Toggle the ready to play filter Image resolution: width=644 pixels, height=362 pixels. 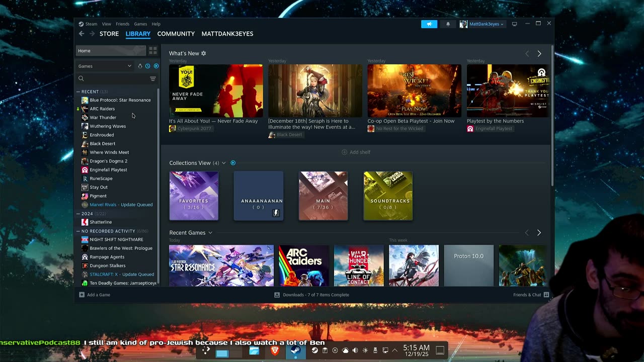[x=156, y=66]
